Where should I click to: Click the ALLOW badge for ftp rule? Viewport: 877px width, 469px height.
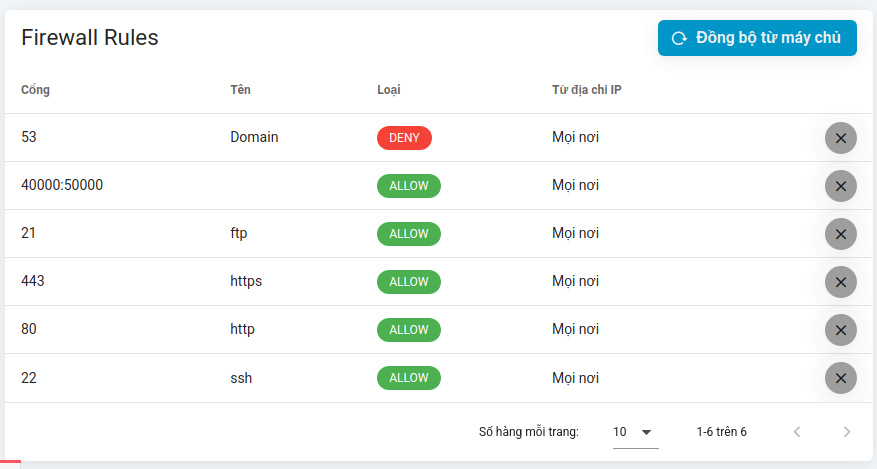click(408, 234)
